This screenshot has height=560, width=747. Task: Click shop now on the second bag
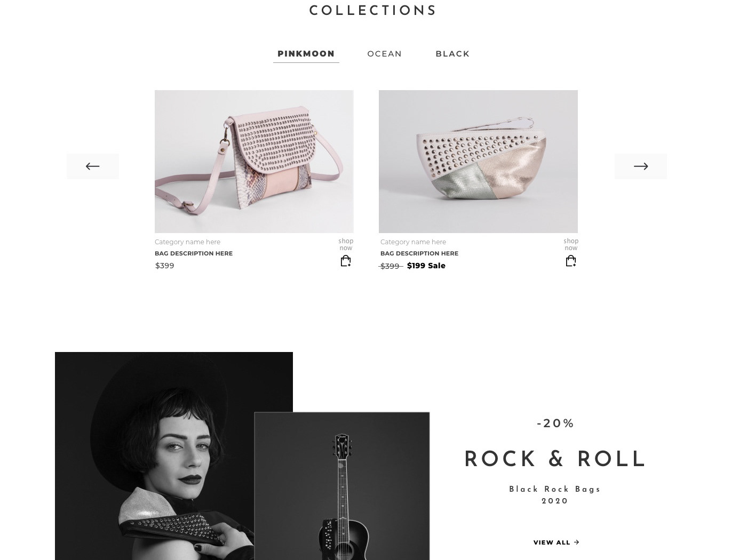click(x=571, y=244)
